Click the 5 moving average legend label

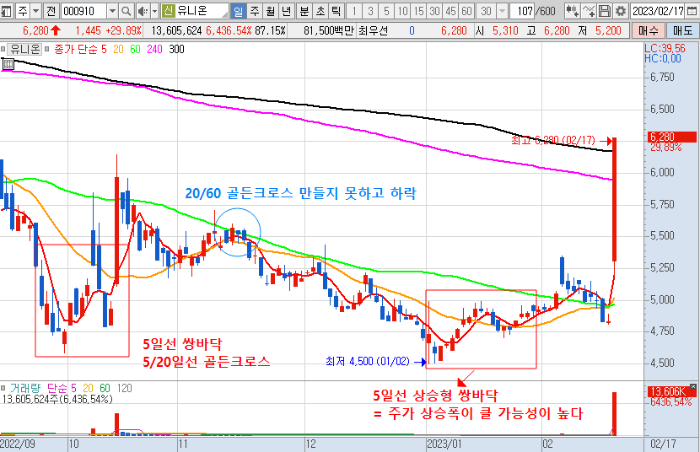(x=104, y=49)
